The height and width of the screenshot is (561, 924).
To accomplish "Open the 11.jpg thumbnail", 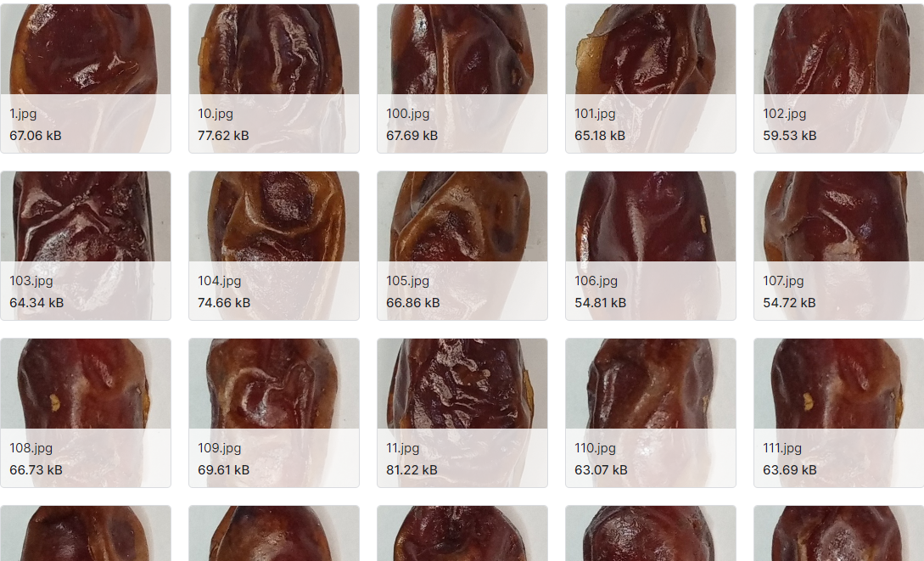I will click(462, 412).
